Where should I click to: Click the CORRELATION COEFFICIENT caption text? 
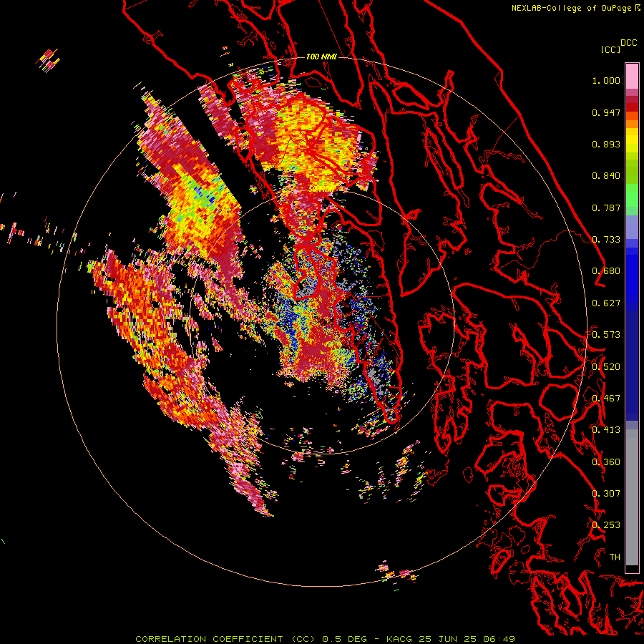point(209,639)
